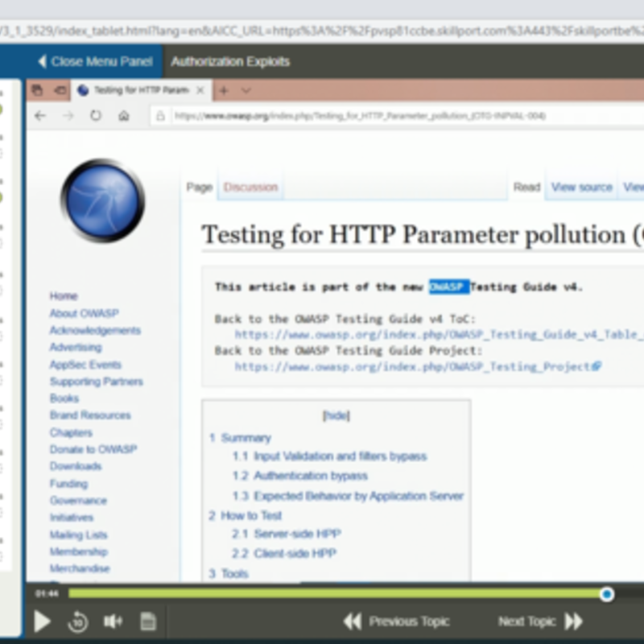Image resolution: width=644 pixels, height=644 pixels.
Task: Select the Discussion tab
Action: (x=250, y=188)
